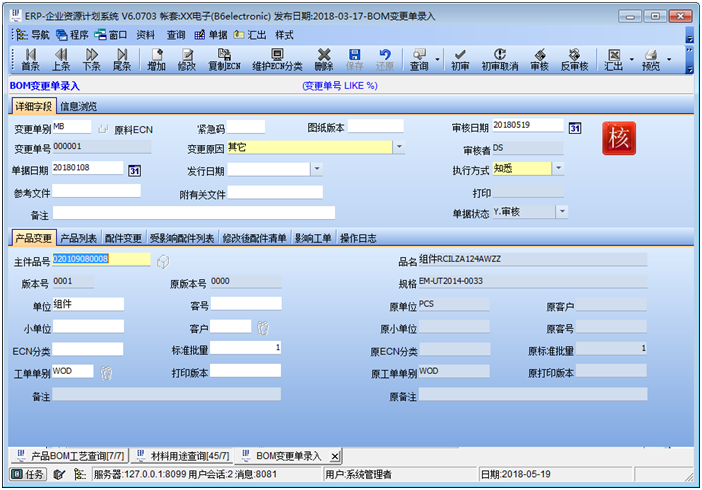
Task: Click the 反审核 unapprove icon
Action: [x=573, y=59]
